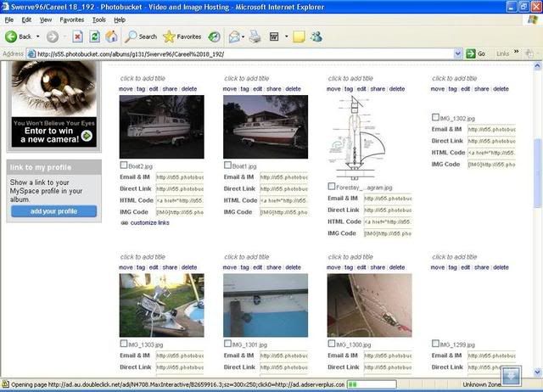Screen dimensions: 543x392
Task: Open the IMG_1300 thumbnail photo
Action: [x=370, y=305]
